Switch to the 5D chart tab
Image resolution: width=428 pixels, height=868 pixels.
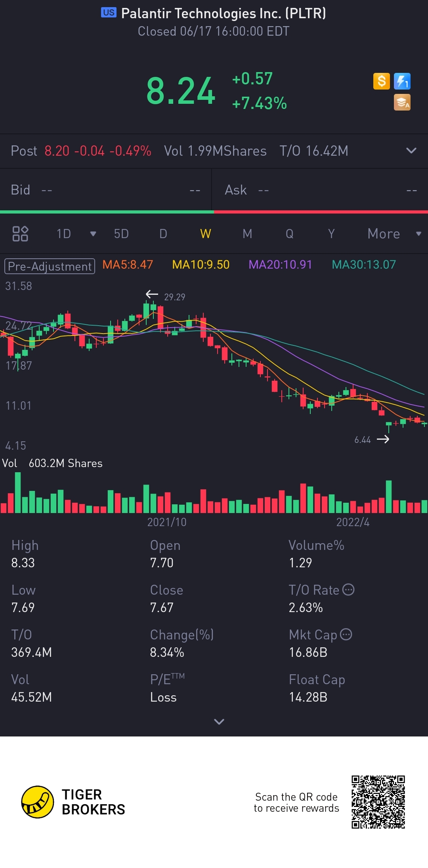121,234
